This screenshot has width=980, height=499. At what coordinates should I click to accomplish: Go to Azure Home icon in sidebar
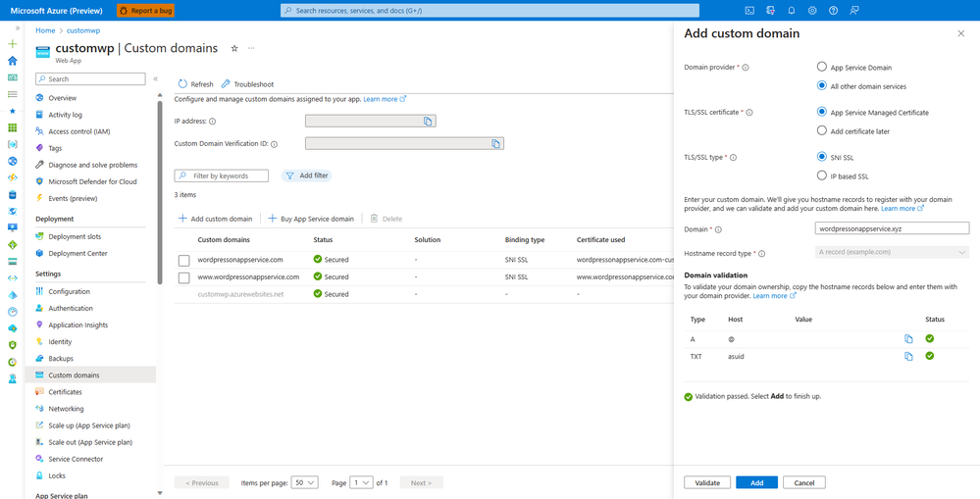coord(12,61)
